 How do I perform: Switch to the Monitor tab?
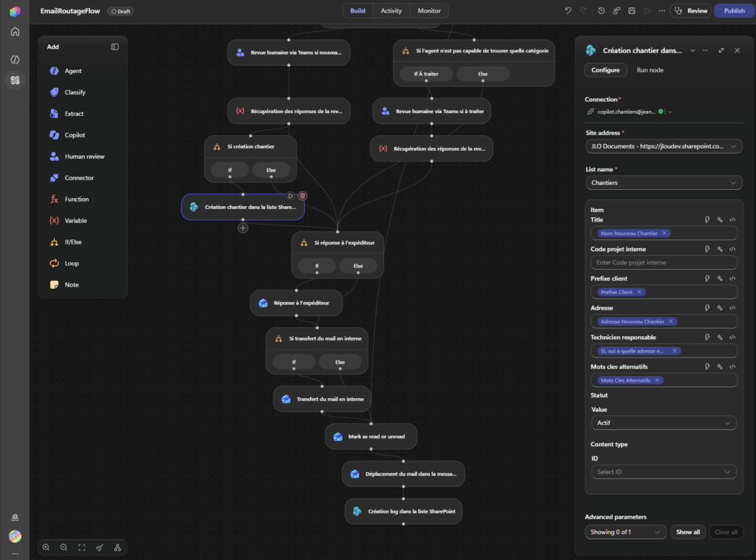coord(429,10)
